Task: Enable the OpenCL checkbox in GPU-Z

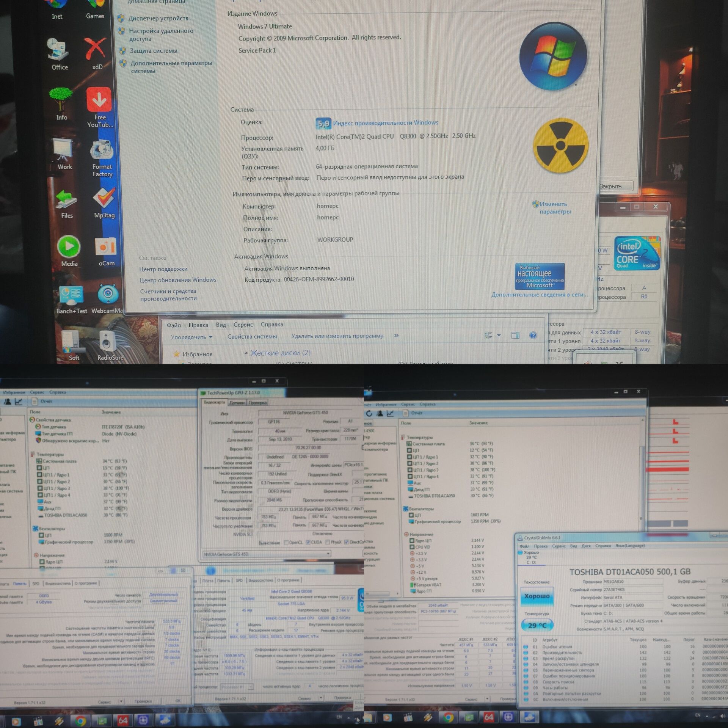Action: tap(287, 543)
